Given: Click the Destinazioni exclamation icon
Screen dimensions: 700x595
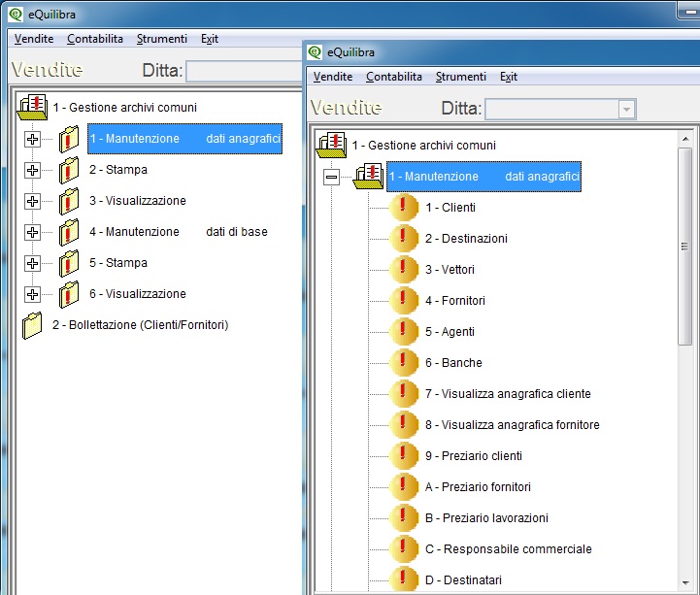Looking at the screenshot, I should [404, 239].
